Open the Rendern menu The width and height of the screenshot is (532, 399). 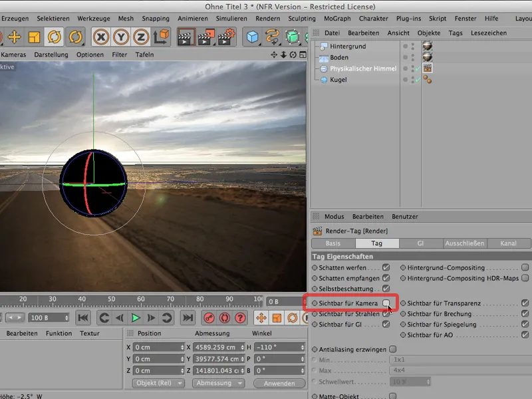(268, 19)
